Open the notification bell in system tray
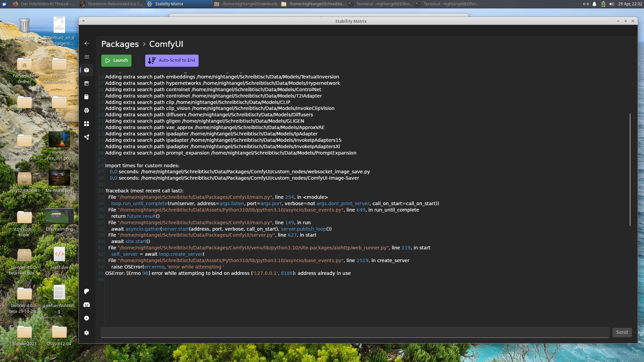The width and height of the screenshot is (644, 362). pyautogui.click(x=594, y=4)
